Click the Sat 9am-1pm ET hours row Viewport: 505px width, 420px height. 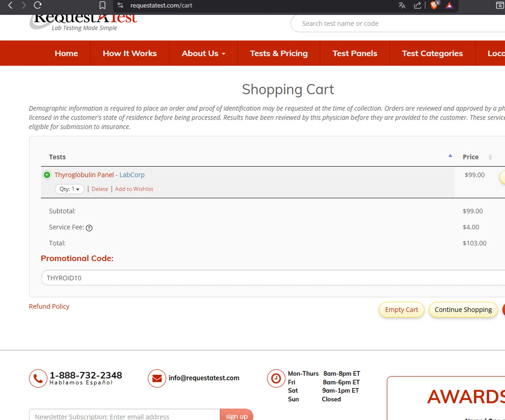[324, 390]
